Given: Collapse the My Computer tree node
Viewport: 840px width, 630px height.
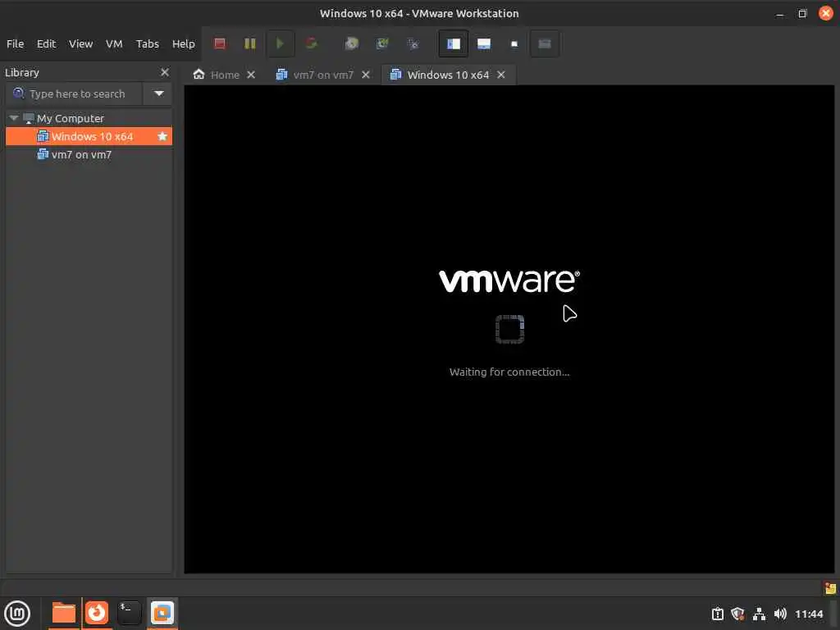Looking at the screenshot, I should click(x=14, y=118).
